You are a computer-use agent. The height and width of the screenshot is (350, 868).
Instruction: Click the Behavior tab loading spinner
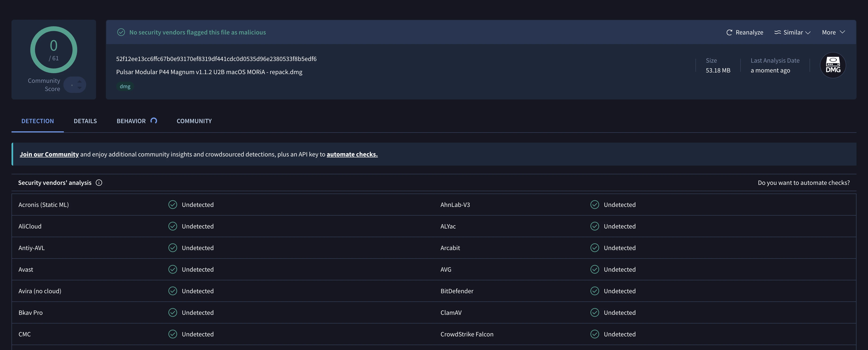(x=154, y=121)
